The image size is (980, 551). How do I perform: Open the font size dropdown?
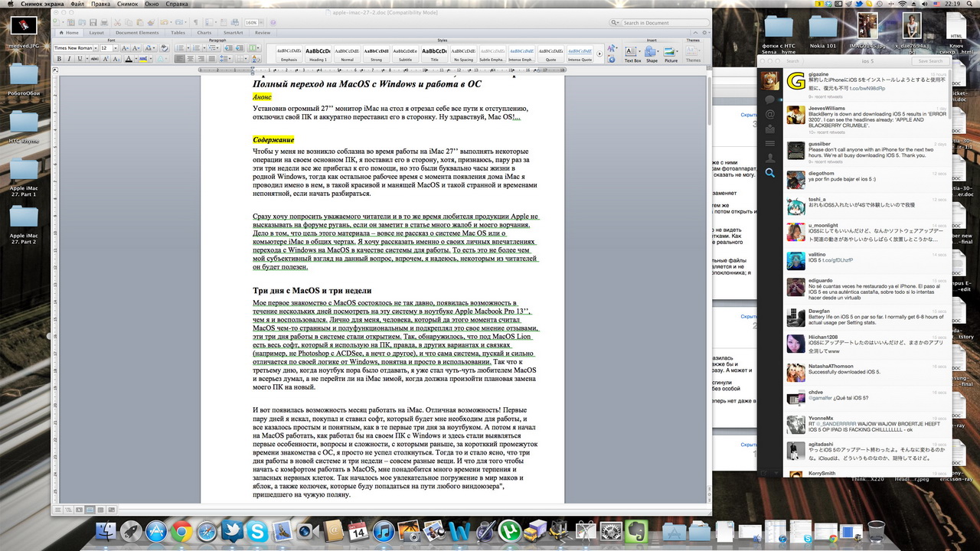(115, 48)
